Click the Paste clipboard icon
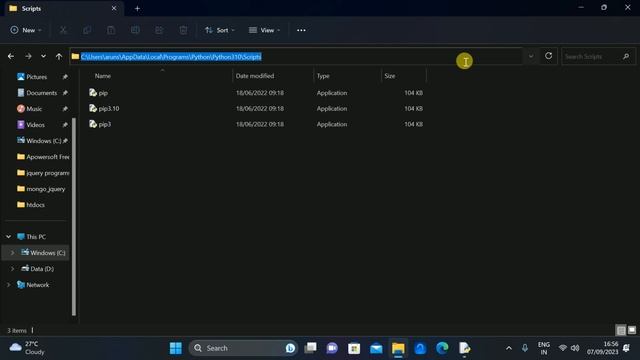The image size is (640, 360). (x=111, y=30)
